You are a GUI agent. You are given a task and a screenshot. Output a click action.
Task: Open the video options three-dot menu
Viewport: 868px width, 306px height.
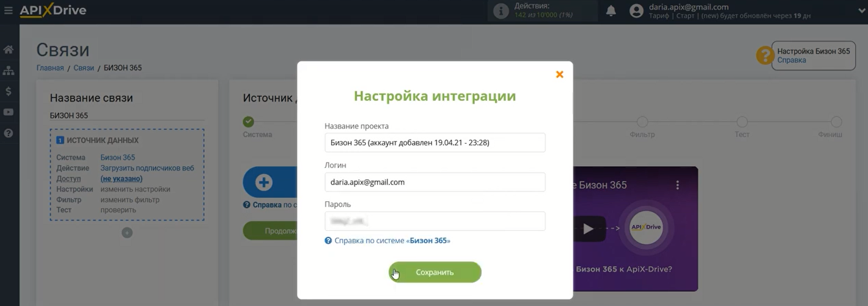click(x=678, y=185)
